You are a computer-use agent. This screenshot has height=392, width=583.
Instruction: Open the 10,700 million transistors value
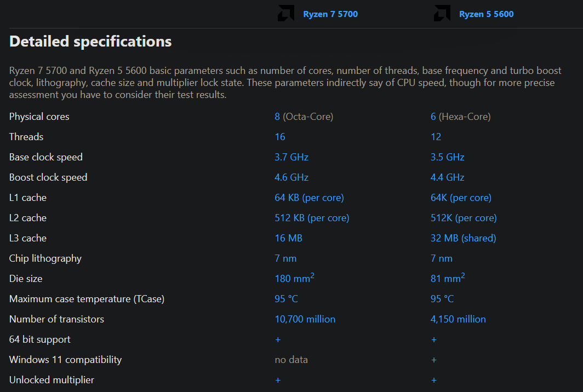point(305,319)
